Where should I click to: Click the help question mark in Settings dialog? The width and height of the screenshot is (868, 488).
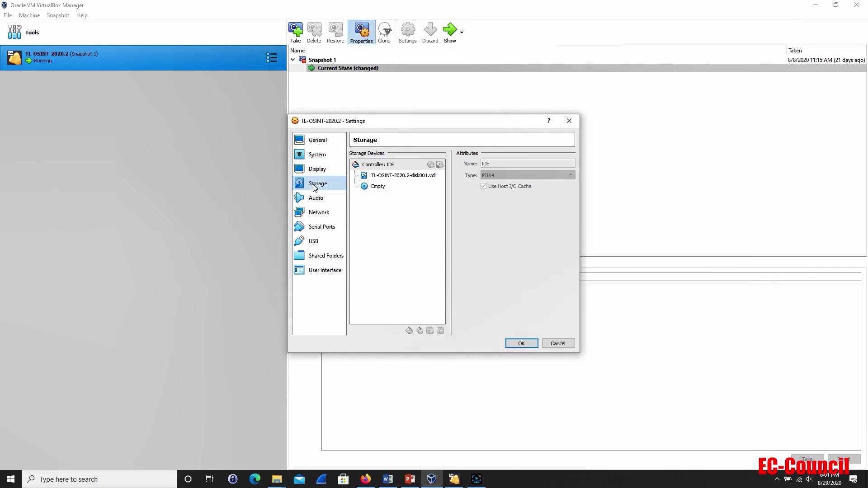(549, 121)
